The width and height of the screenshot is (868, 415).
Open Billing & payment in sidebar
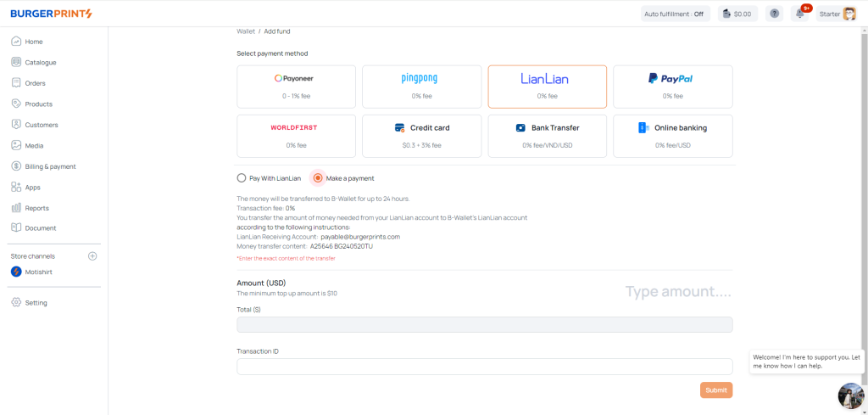click(50, 166)
